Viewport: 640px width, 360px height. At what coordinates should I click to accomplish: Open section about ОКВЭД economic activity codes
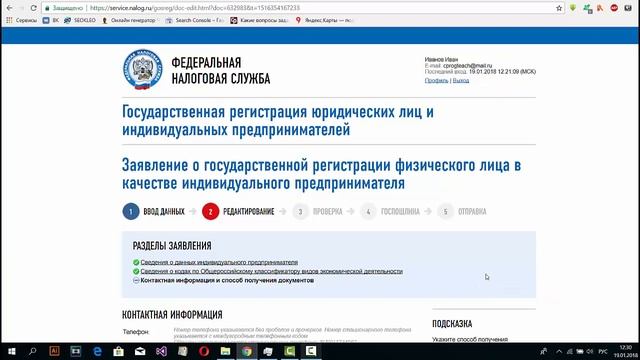(271, 271)
